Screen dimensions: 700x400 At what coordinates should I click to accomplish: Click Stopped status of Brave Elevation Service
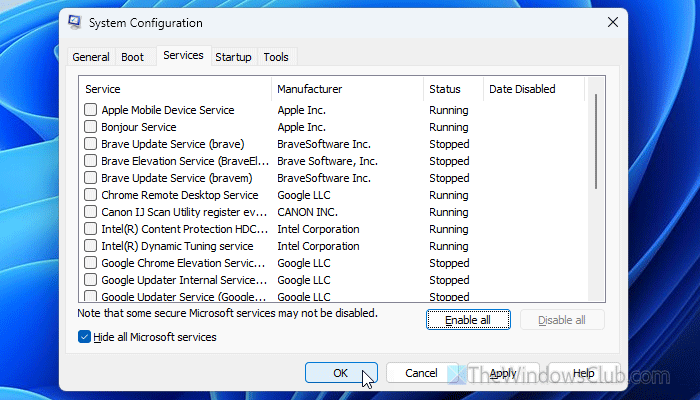[449, 161]
